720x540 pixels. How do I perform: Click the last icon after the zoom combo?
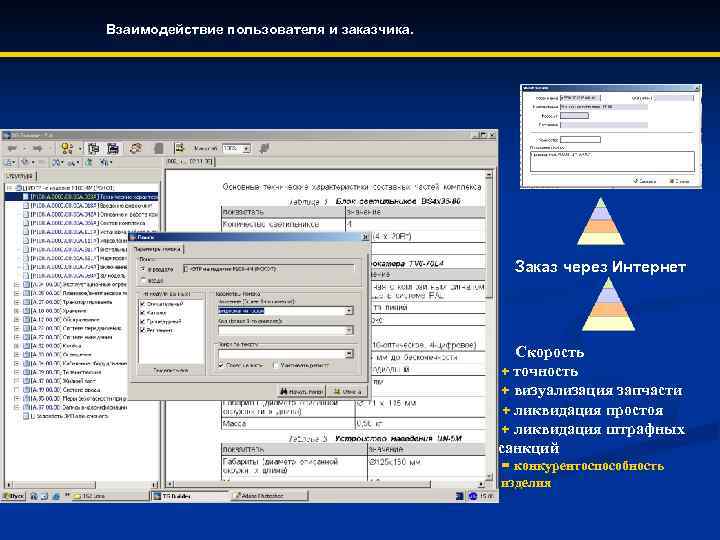coord(264,148)
